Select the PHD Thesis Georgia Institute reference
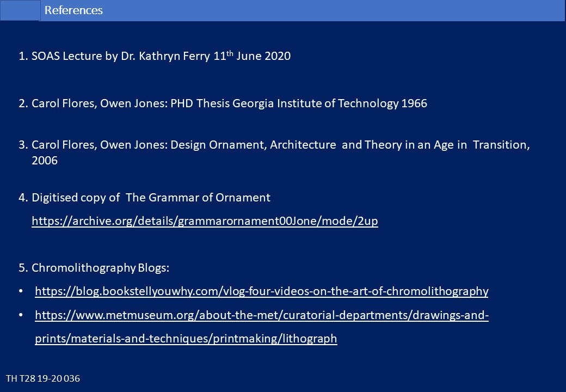Screen dimensions: 566x392 point(223,103)
